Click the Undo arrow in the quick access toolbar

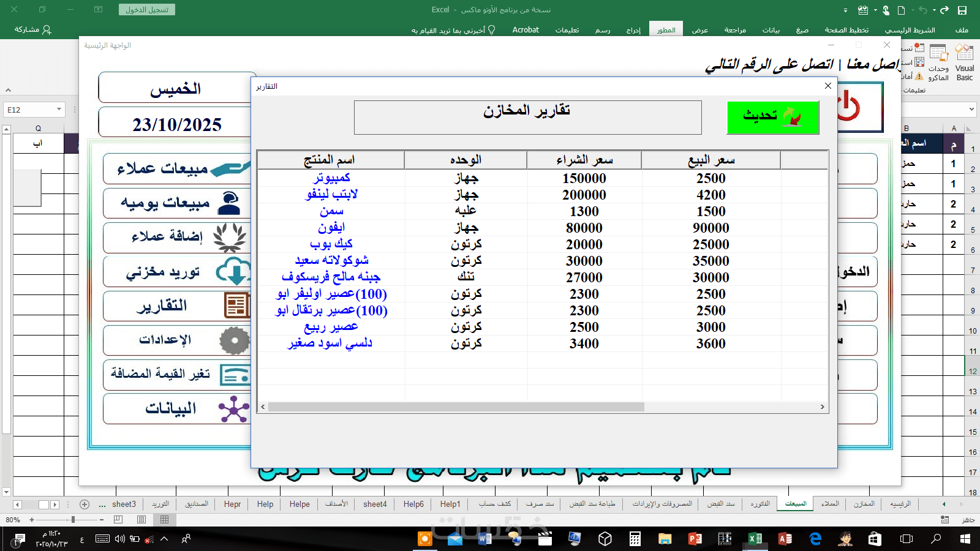(923, 10)
